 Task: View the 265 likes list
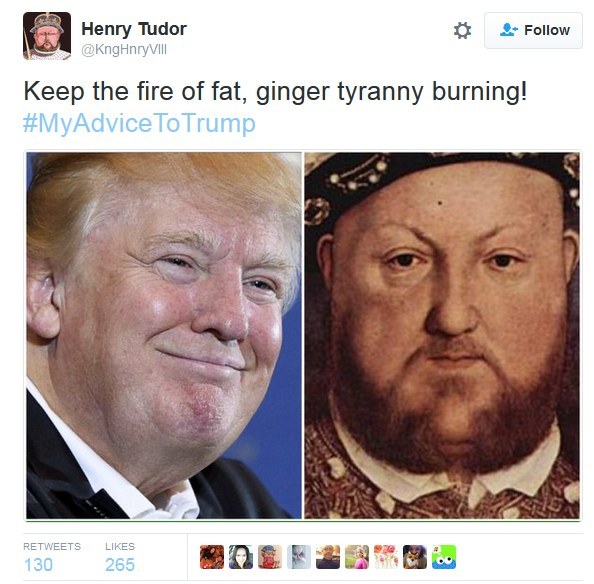tap(120, 557)
